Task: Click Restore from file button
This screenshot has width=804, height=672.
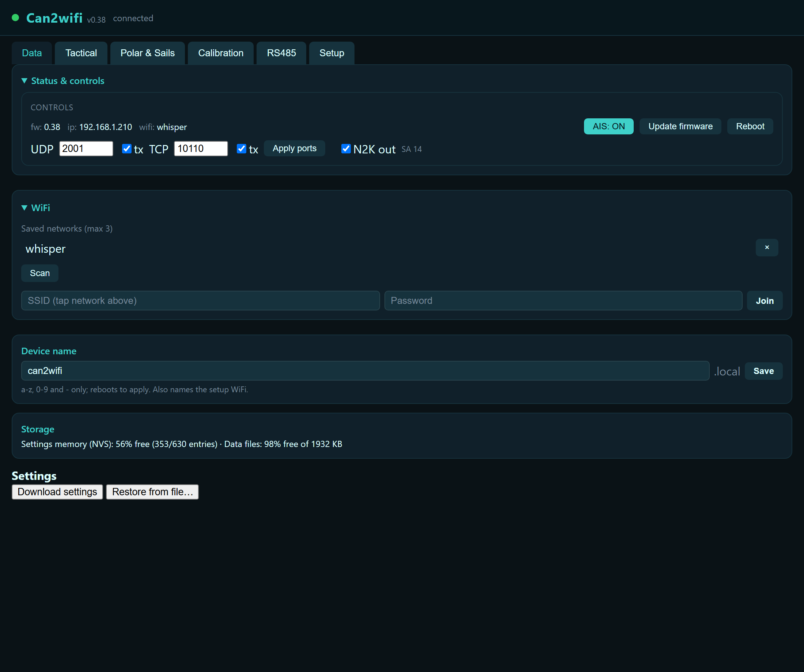Action: click(x=152, y=492)
